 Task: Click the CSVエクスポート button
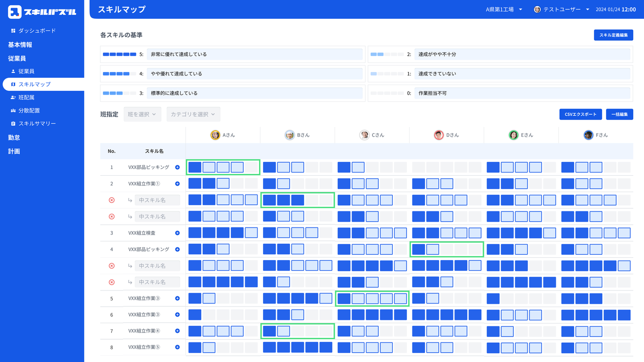point(580,114)
